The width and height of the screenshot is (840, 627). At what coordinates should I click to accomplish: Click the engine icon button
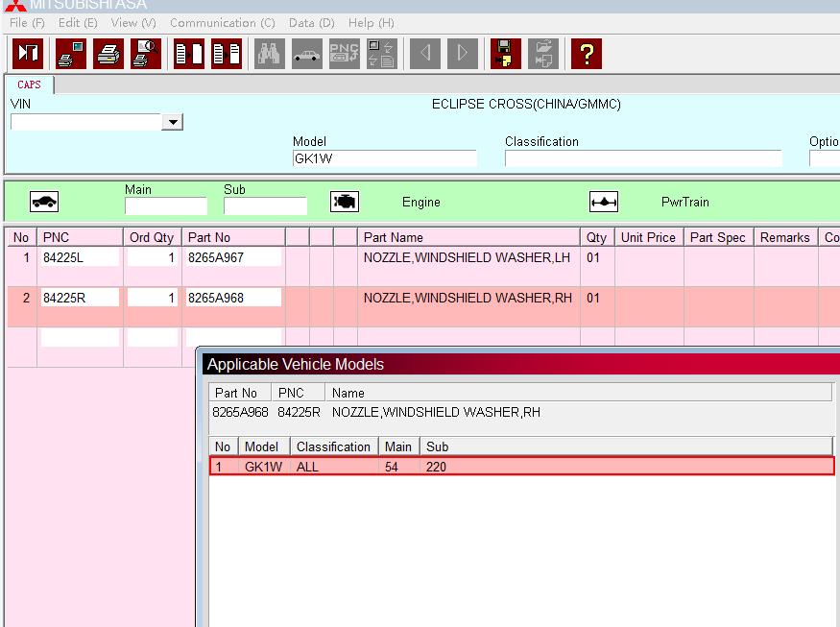point(345,202)
